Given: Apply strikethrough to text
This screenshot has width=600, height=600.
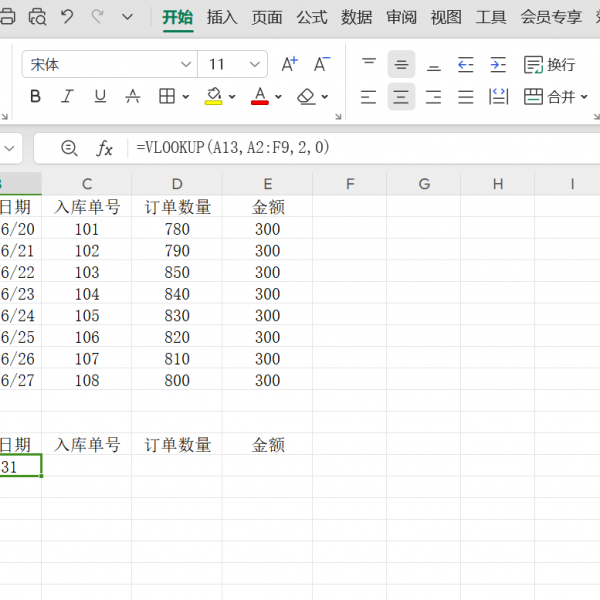Looking at the screenshot, I should (132, 97).
